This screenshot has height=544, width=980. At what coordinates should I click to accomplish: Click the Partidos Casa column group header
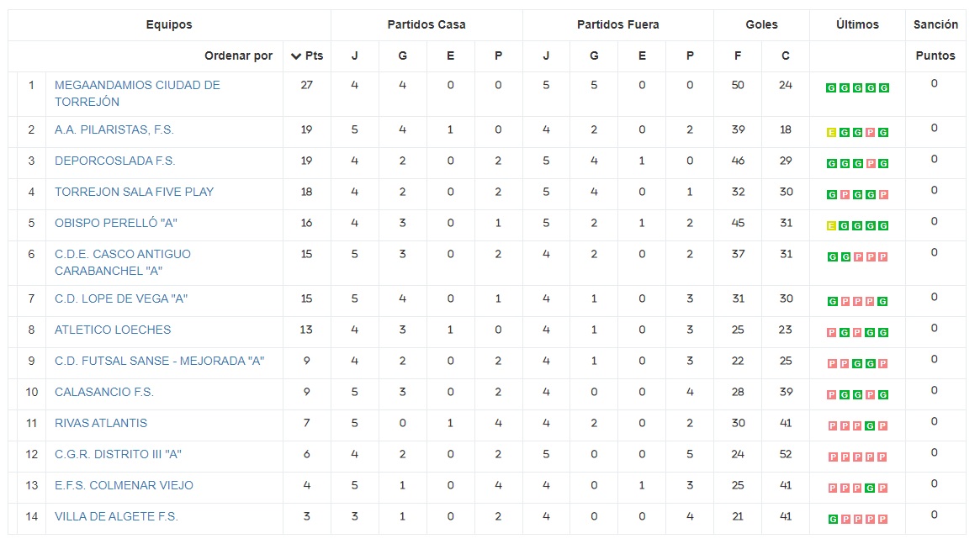[426, 25]
